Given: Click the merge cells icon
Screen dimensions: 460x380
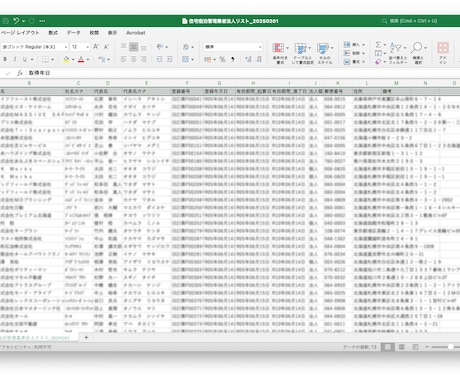Looking at the screenshot, I should pos(186,59).
